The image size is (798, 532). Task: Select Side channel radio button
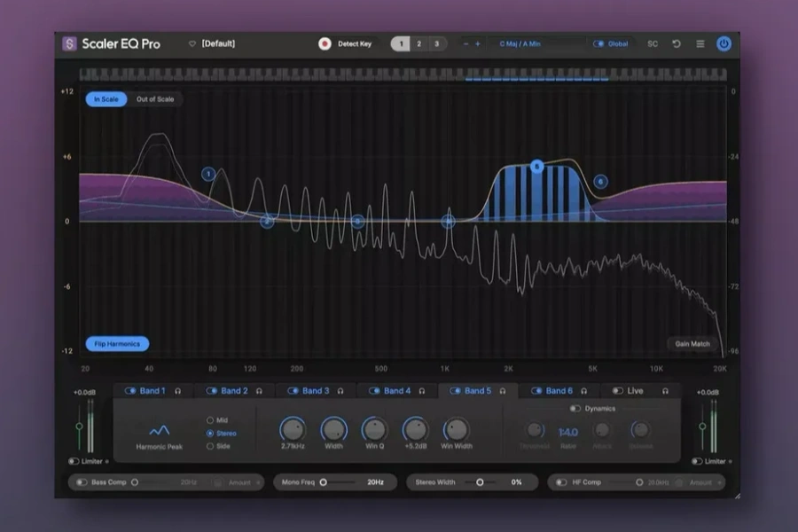tap(209, 446)
